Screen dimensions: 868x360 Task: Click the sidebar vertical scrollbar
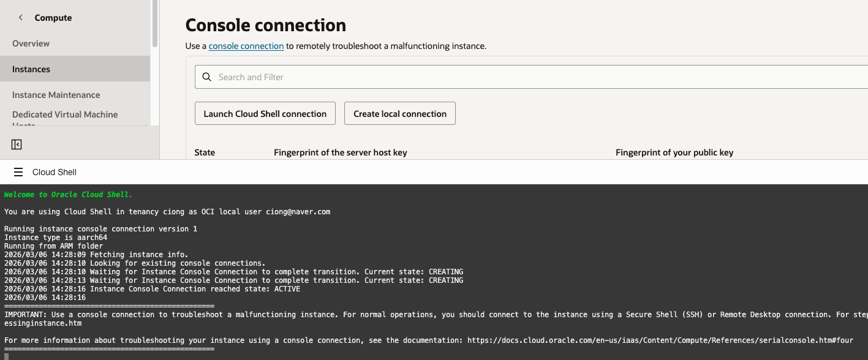[x=155, y=24]
